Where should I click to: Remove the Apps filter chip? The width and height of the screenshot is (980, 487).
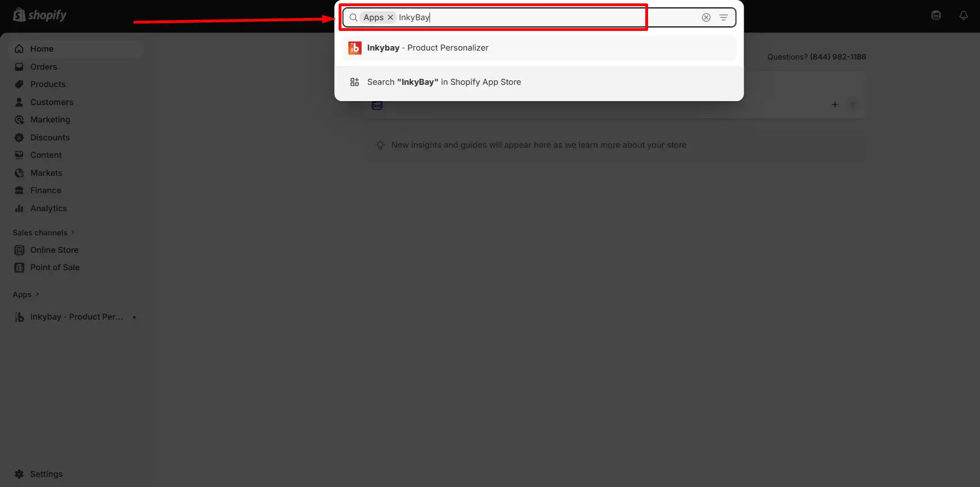point(390,17)
